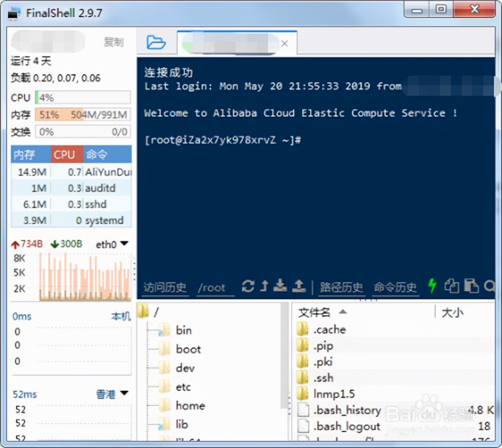Open 命令历史 command history
Image resolution: width=502 pixels, height=448 pixels.
(x=395, y=288)
